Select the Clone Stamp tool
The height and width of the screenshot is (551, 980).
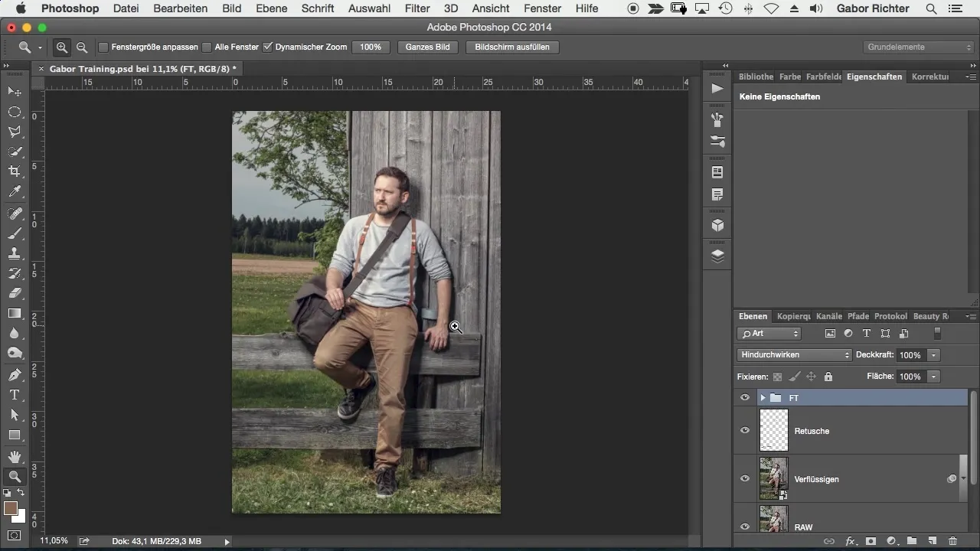pos(15,253)
